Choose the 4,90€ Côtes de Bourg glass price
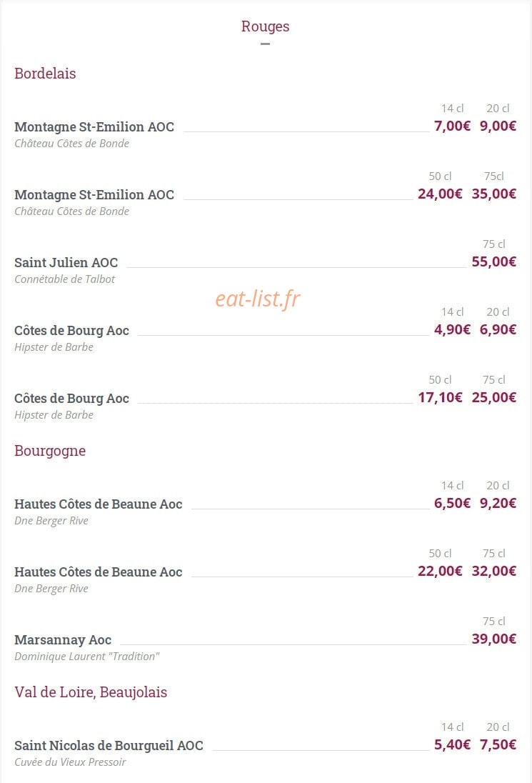Viewport: 532px width, 783px height. (x=451, y=329)
